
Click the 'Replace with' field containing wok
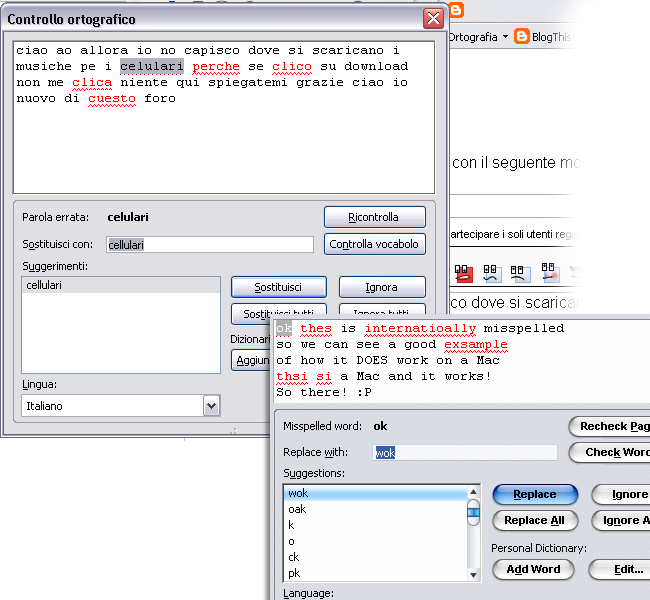(x=465, y=453)
